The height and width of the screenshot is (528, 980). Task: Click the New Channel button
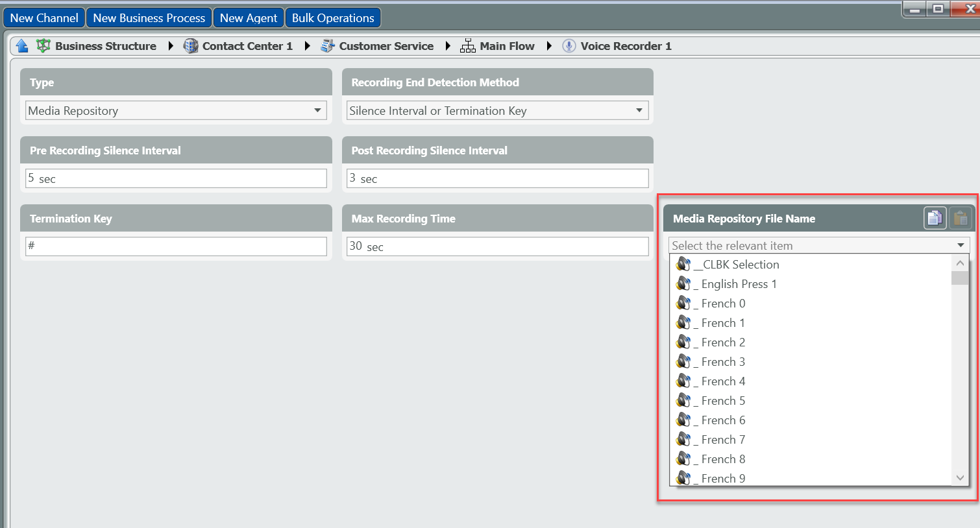point(44,18)
